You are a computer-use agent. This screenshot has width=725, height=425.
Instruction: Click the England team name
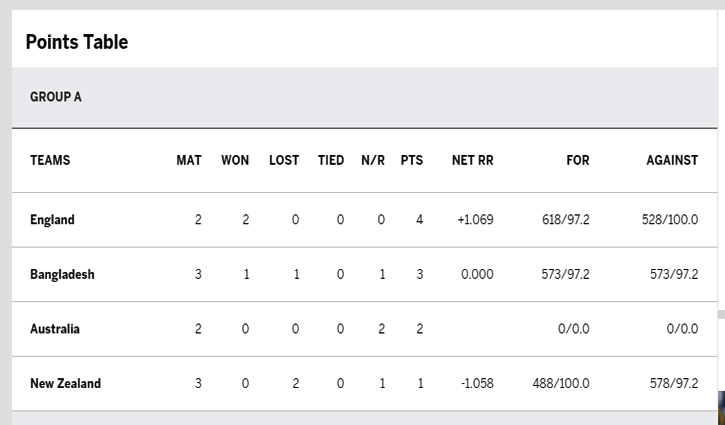click(52, 220)
